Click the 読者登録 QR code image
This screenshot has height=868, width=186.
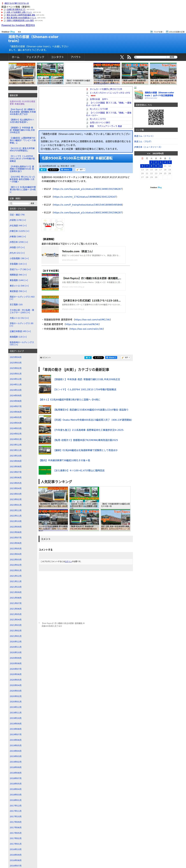coord(156,117)
